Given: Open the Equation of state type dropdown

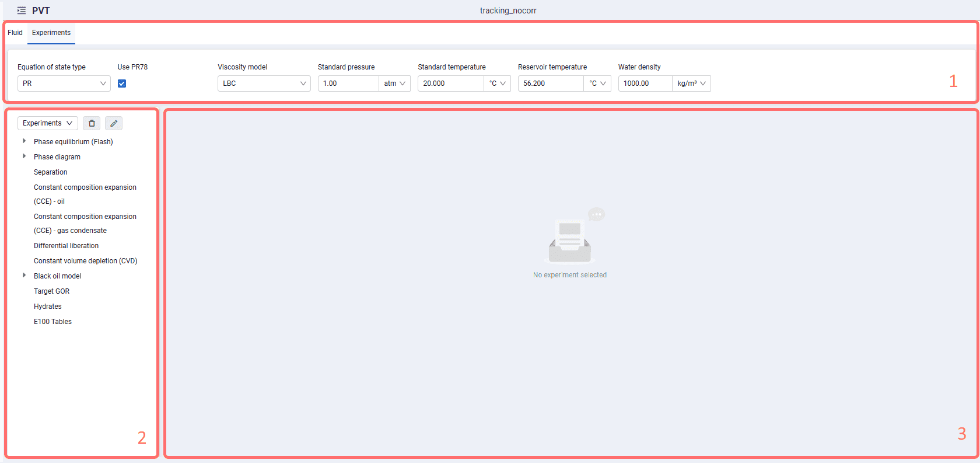Looking at the screenshot, I should (x=64, y=83).
